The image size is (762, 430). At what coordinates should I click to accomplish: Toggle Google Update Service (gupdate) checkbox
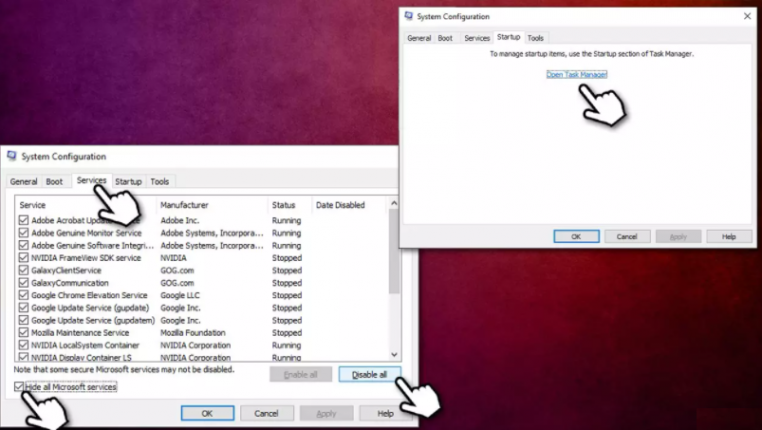tap(23, 308)
